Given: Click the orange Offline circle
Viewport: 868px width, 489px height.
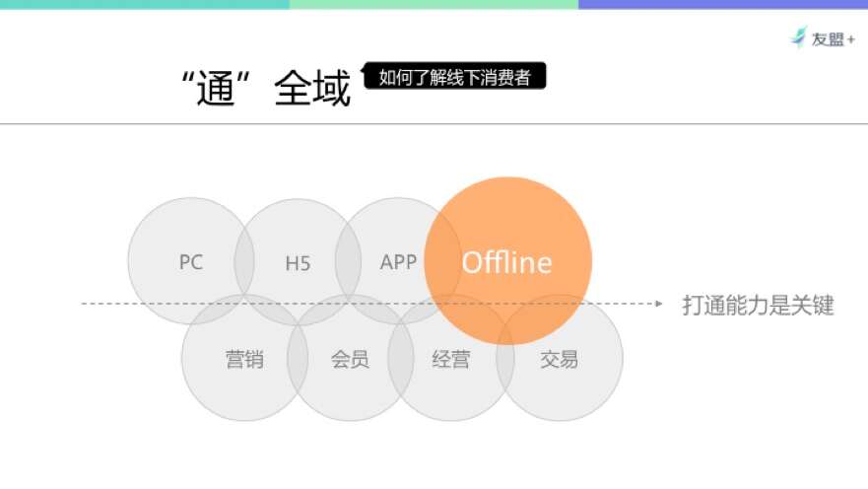Looking at the screenshot, I should (x=508, y=261).
